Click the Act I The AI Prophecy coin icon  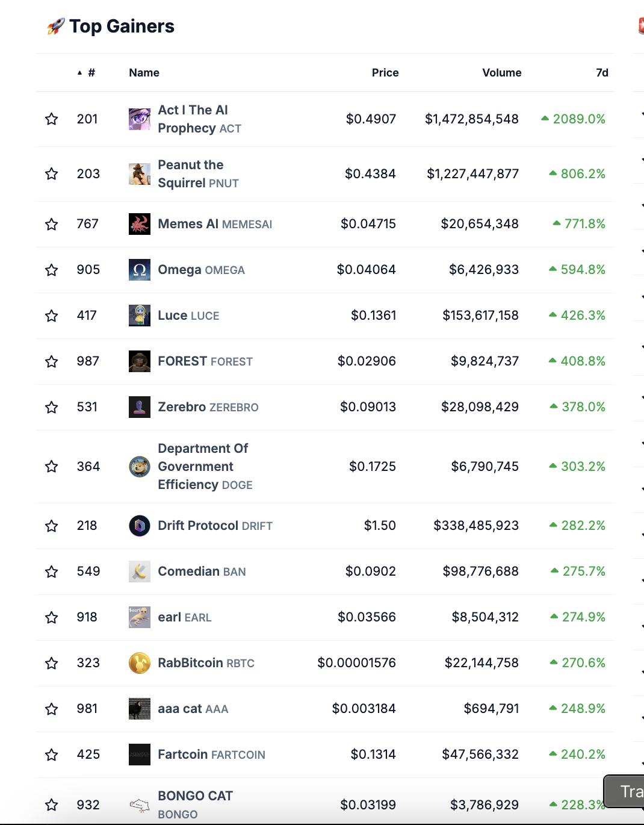(140, 119)
